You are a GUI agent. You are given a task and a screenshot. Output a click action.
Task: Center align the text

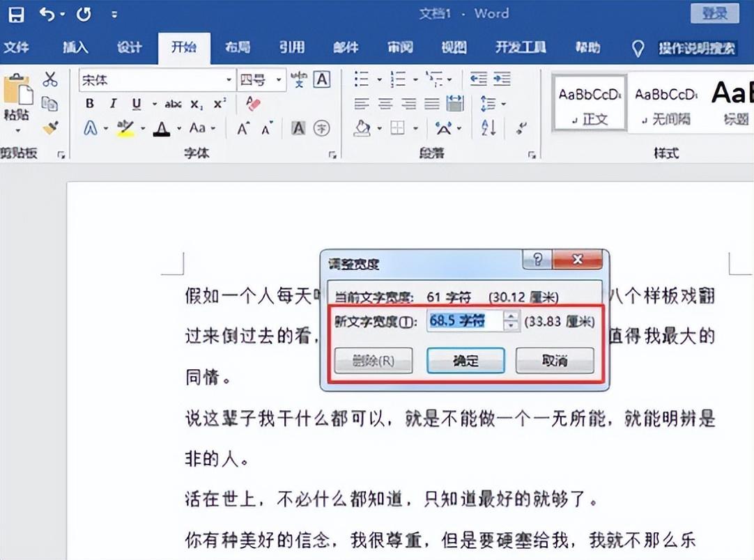point(385,104)
